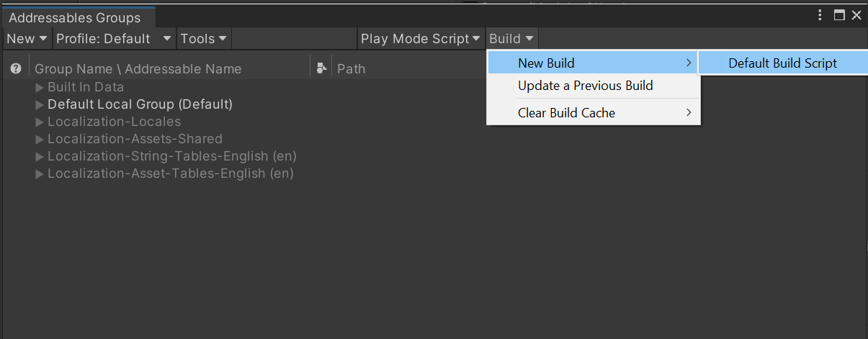Screen dimensions: 868x339
Task: Open the Play Mode Script dropdown
Action: [421, 39]
